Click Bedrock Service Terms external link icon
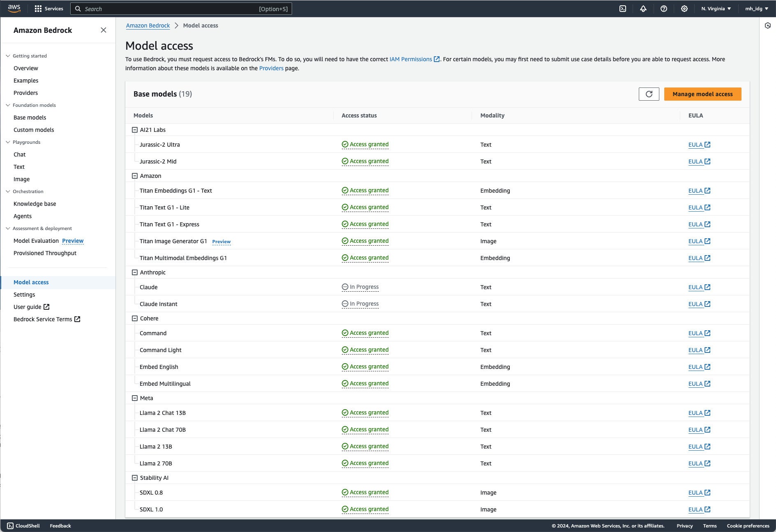The image size is (776, 532). click(x=77, y=319)
